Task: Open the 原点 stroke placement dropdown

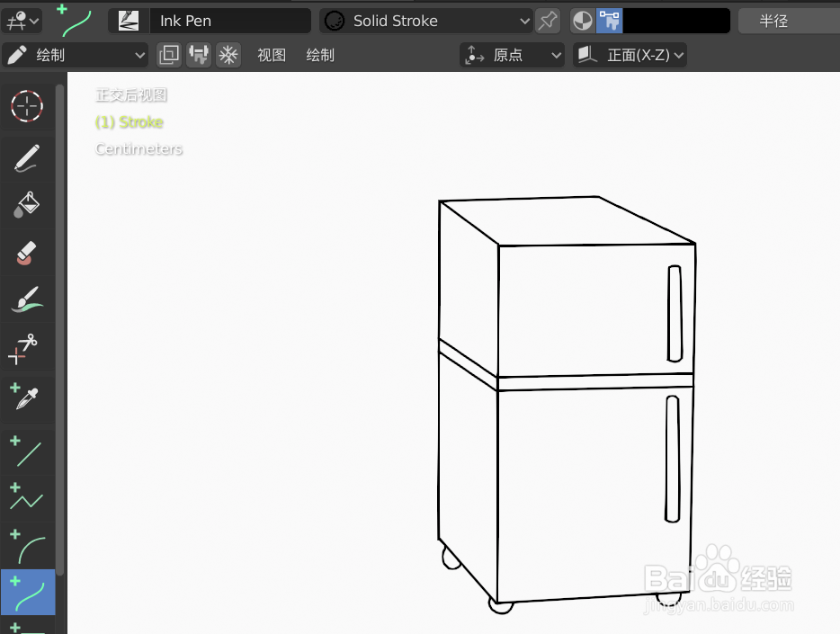Action: point(512,55)
